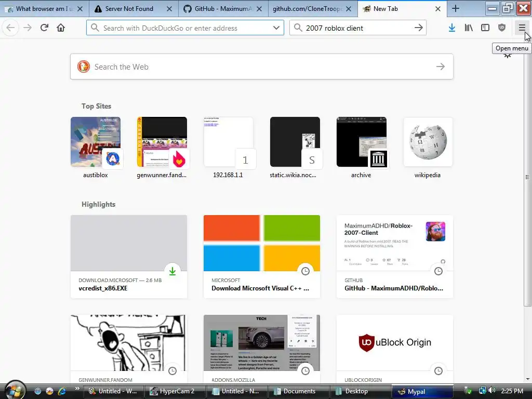Close the 'Server Not Found' tab

tap(169, 9)
